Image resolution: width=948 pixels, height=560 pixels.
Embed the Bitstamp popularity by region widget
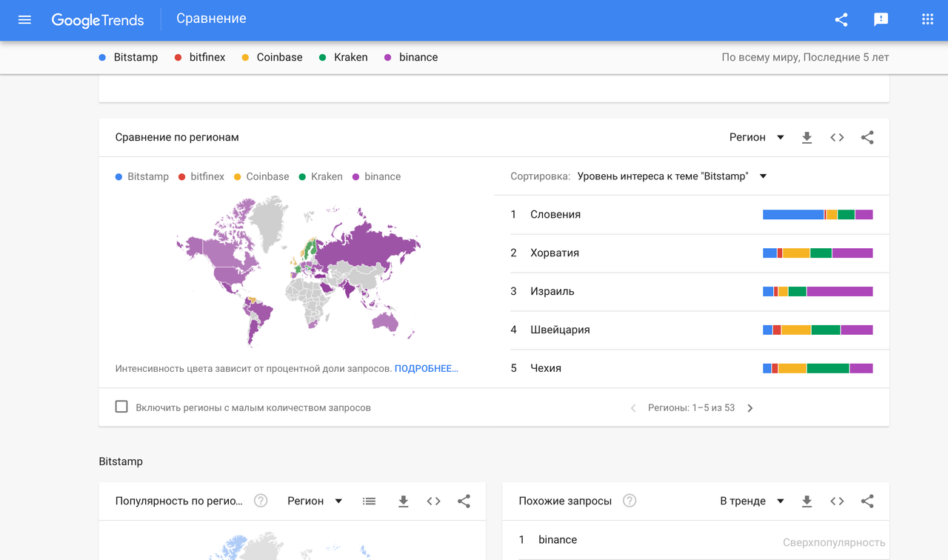434,501
